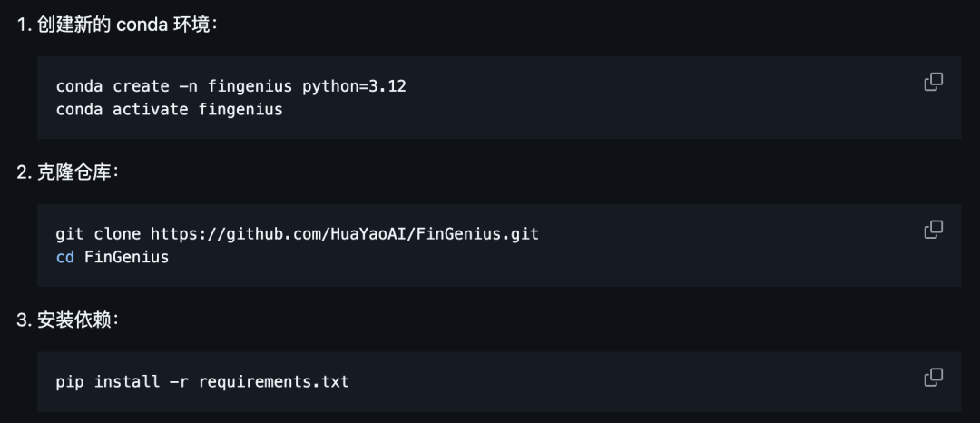980x423 pixels.
Task: Click the blue 'cd' keyword
Action: [x=65, y=257]
